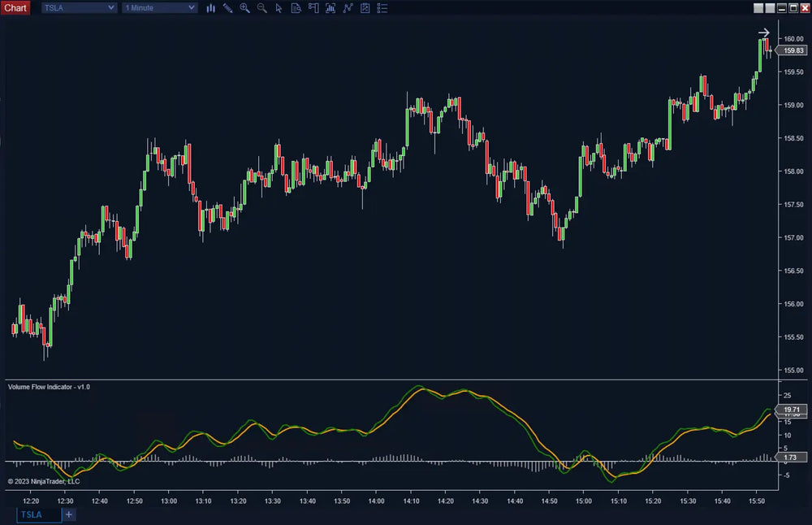Click the zoom in magnifier

(x=244, y=8)
